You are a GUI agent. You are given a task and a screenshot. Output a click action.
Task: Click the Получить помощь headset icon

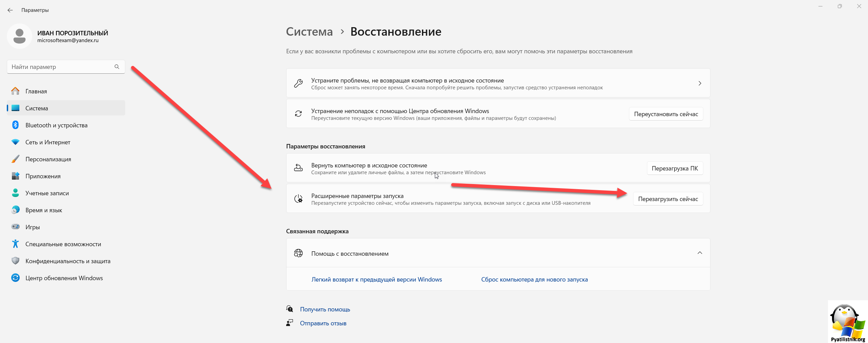(290, 309)
